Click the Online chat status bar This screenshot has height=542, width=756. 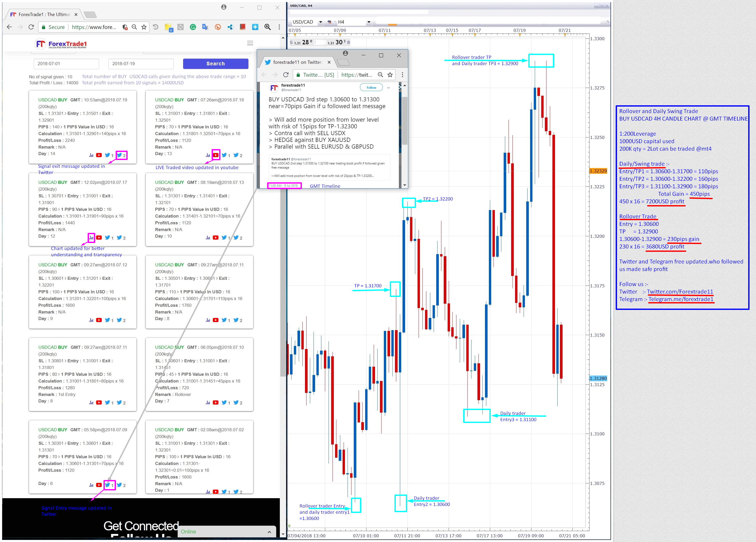227,532
